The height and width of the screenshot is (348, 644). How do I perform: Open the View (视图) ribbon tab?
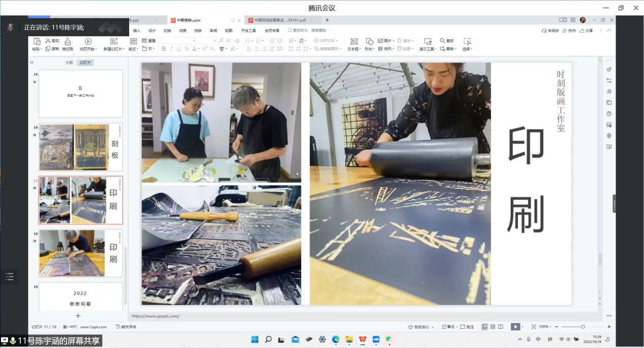click(229, 31)
